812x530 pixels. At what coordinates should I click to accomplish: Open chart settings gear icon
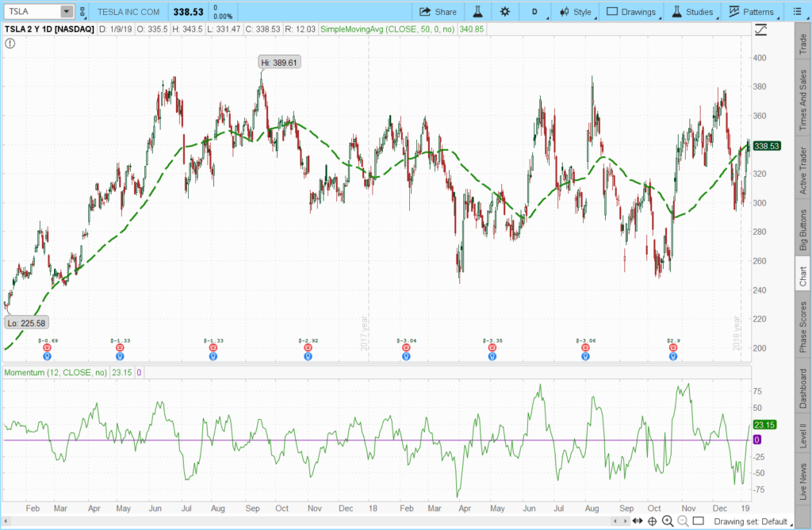point(505,12)
